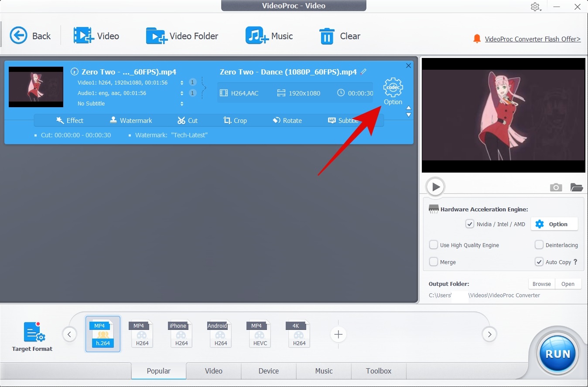The image size is (588, 387).
Task: Move the video item up
Action: click(x=409, y=108)
